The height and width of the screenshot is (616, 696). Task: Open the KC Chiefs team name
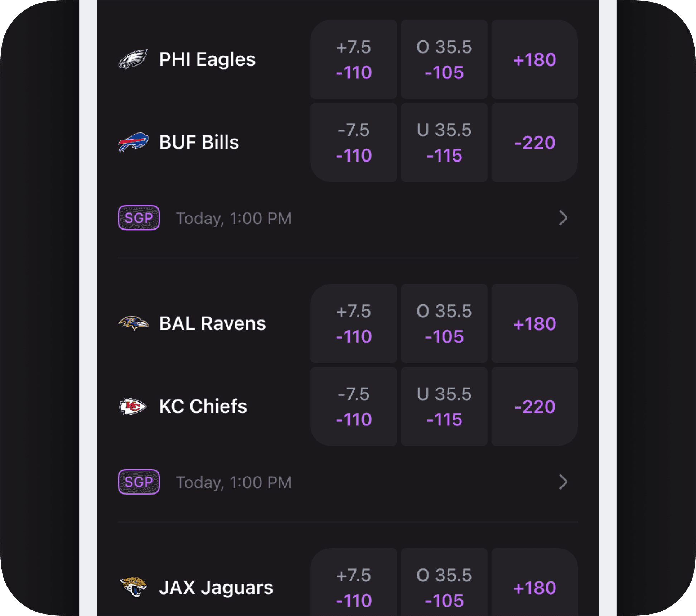[x=203, y=406]
